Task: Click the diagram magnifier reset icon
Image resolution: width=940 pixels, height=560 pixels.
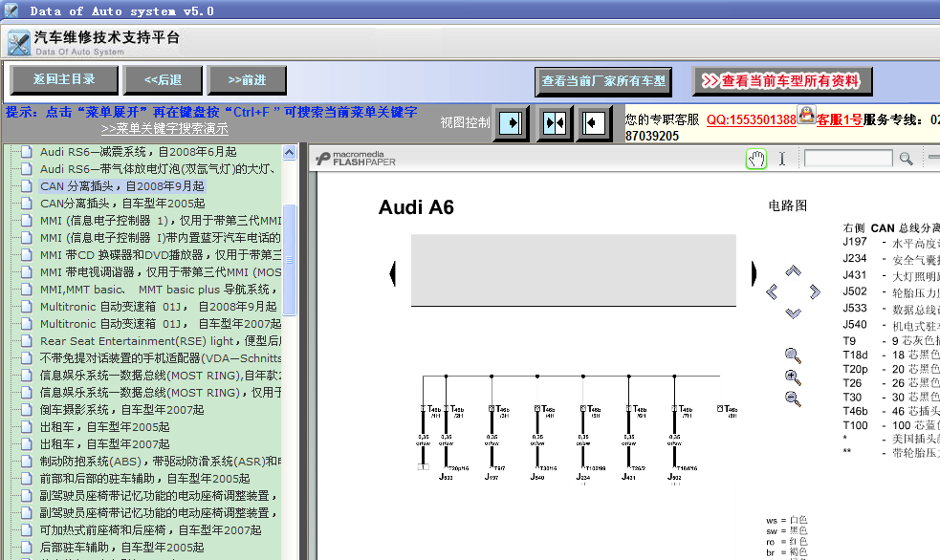Action: pos(793,355)
